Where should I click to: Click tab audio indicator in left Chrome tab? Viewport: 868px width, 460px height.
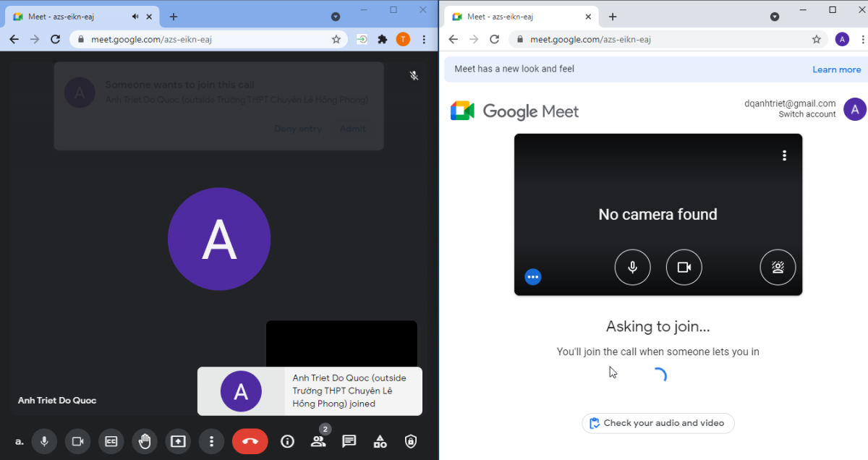coord(135,17)
